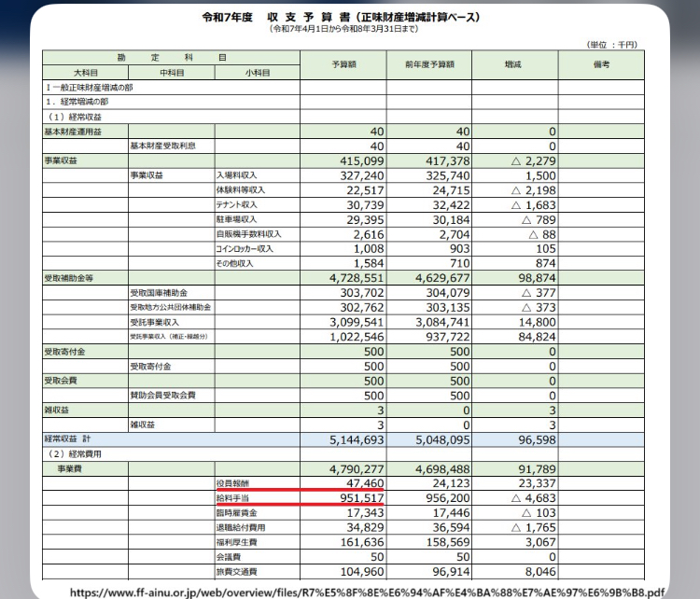The width and height of the screenshot is (700, 599).
Task: Select the 駐車場収入 row label
Action: 237,219
